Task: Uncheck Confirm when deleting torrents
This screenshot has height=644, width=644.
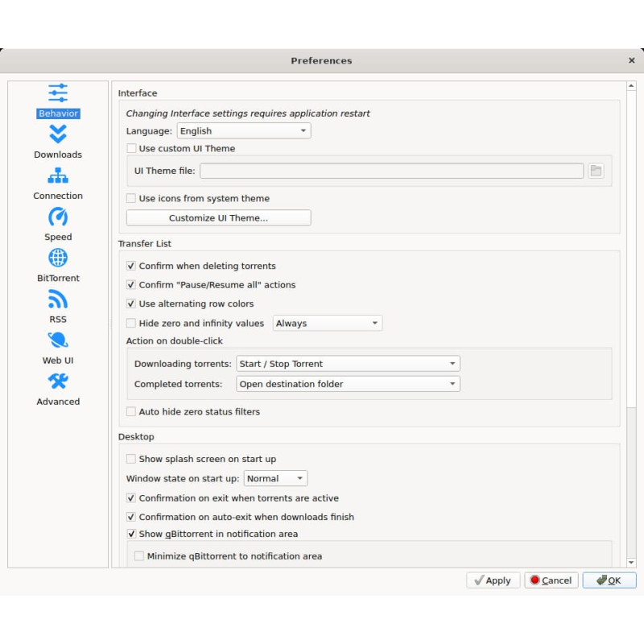Action: coord(131,266)
